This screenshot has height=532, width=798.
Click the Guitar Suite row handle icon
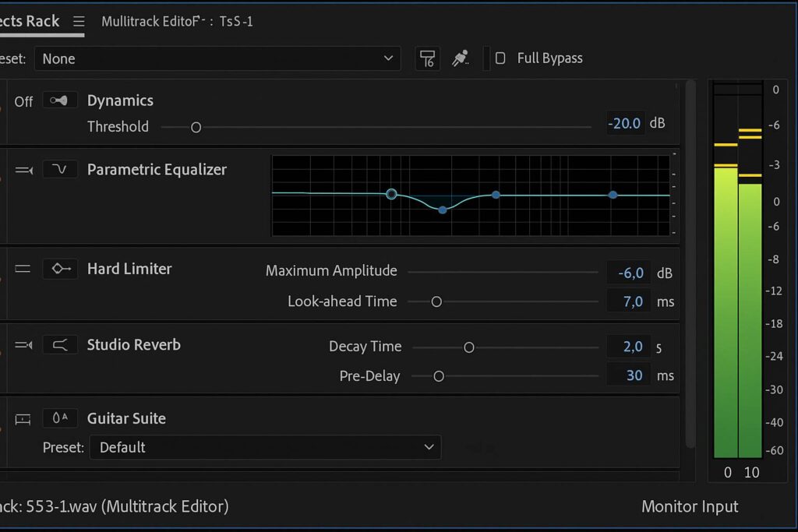(x=23, y=419)
